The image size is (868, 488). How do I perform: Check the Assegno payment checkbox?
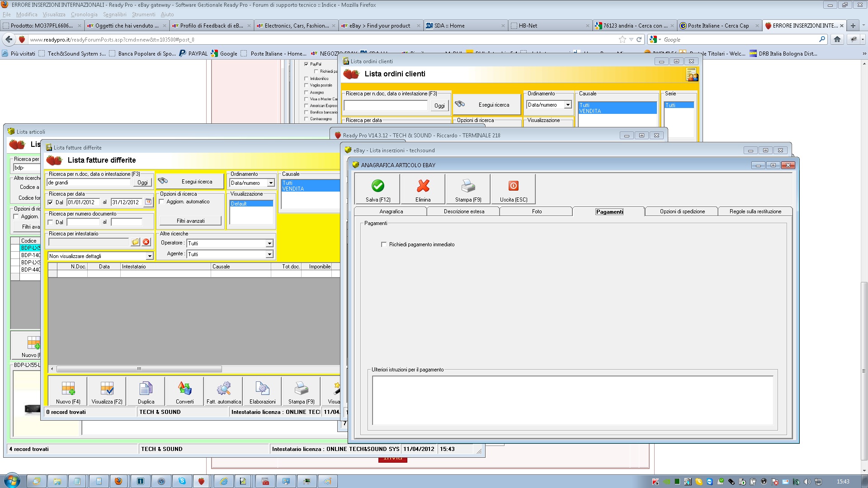[x=306, y=93]
